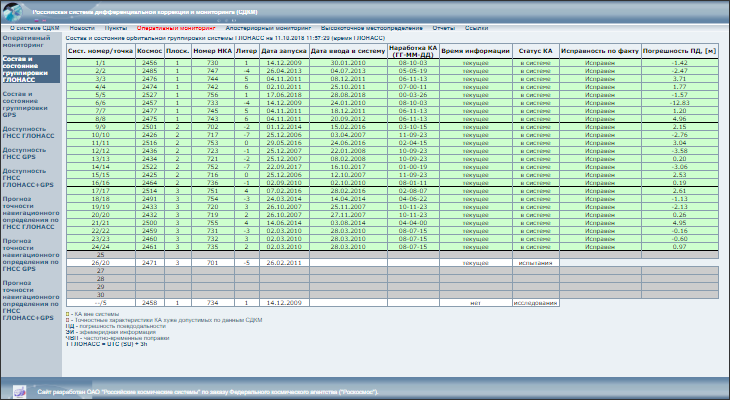This screenshot has width=730, height=400.
Task: Click the 'Погрешность ПД, [м]' column header
Action: pos(679,51)
